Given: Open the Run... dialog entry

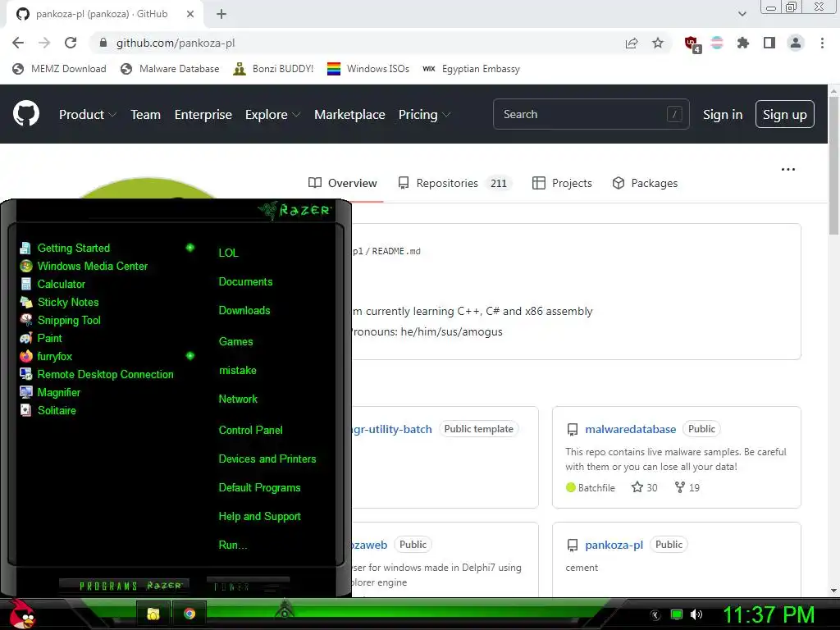Looking at the screenshot, I should 232,546.
